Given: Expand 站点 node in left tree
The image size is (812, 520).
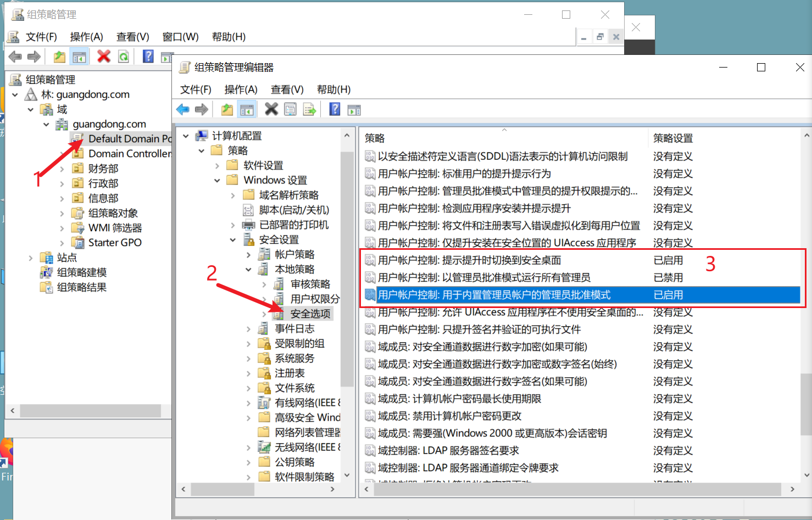Looking at the screenshot, I should pyautogui.click(x=30, y=258).
